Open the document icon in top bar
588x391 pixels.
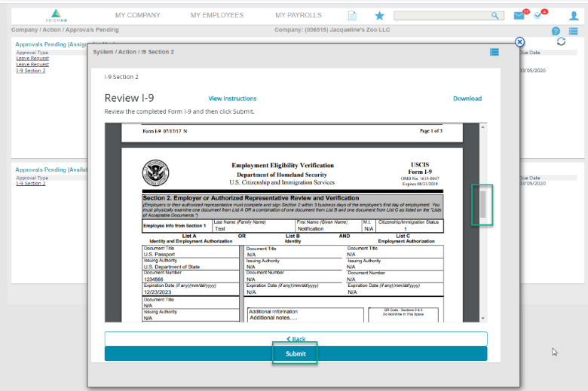352,15
